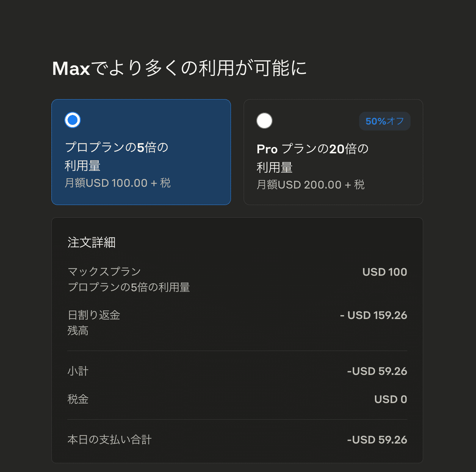Choose the USD 200.00 monthly plan card
The width and height of the screenshot is (476, 472).
click(333, 152)
